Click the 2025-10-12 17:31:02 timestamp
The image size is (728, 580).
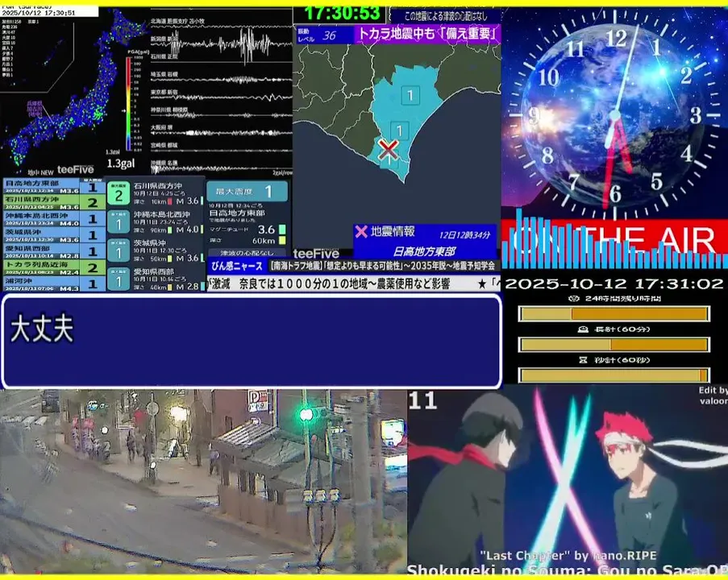click(614, 284)
